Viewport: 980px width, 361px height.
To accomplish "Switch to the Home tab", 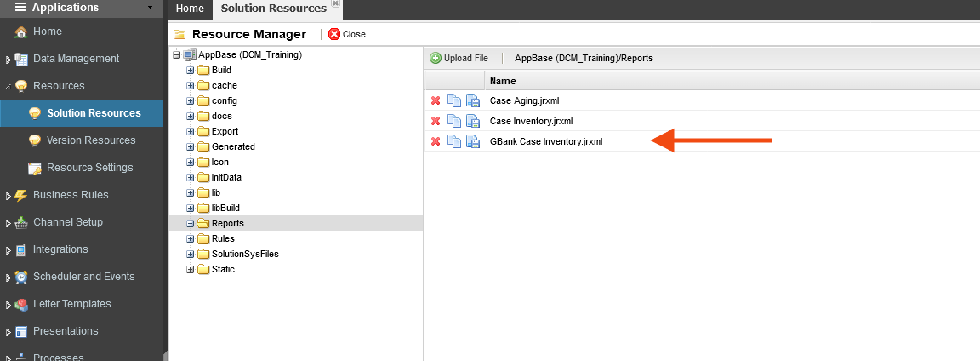I will [x=189, y=9].
